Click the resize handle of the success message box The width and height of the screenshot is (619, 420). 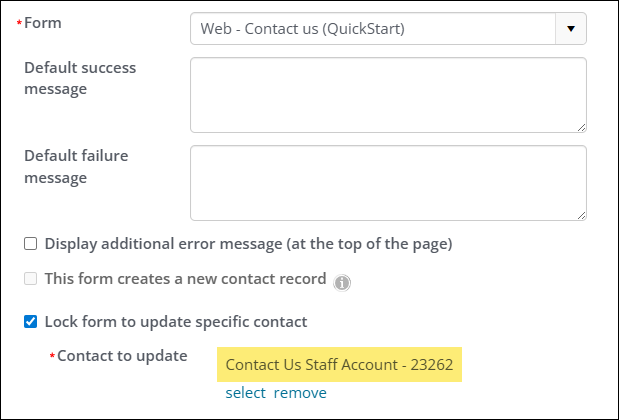click(x=580, y=127)
